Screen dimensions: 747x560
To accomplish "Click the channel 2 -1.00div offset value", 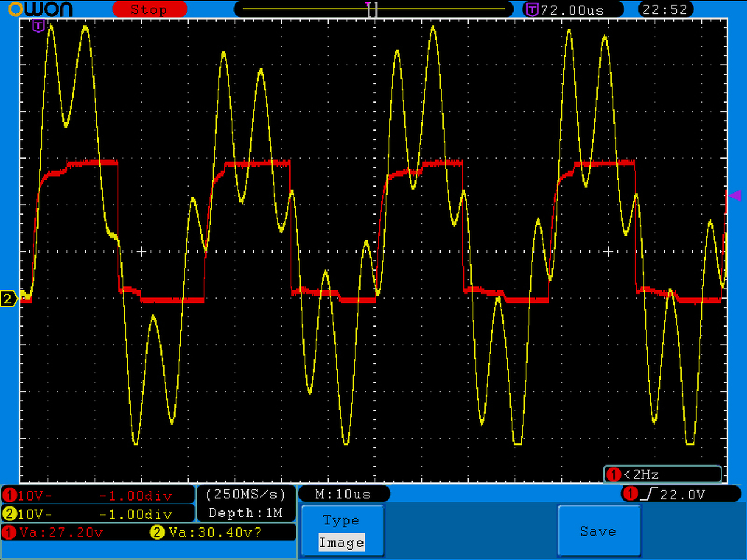I will (x=135, y=514).
